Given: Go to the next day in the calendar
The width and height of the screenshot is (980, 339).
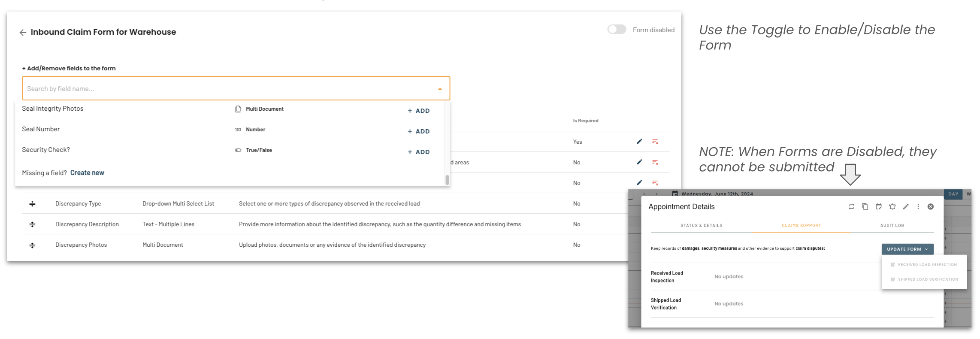Looking at the screenshot, I should [x=656, y=194].
